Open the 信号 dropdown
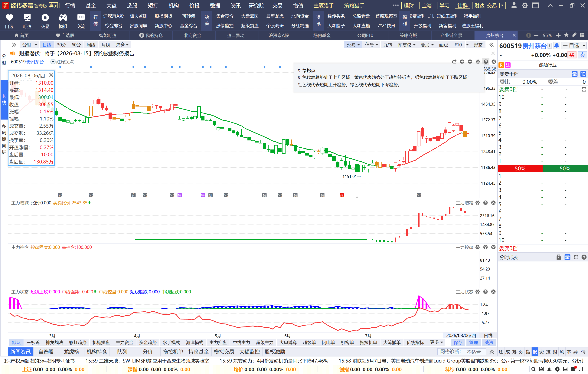The width and height of the screenshot is (588, 374). pos(371,45)
